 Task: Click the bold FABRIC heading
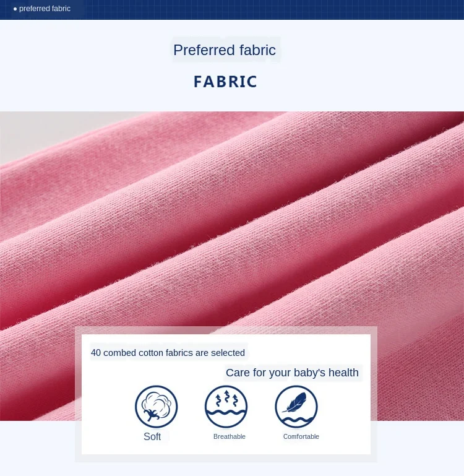pos(225,82)
